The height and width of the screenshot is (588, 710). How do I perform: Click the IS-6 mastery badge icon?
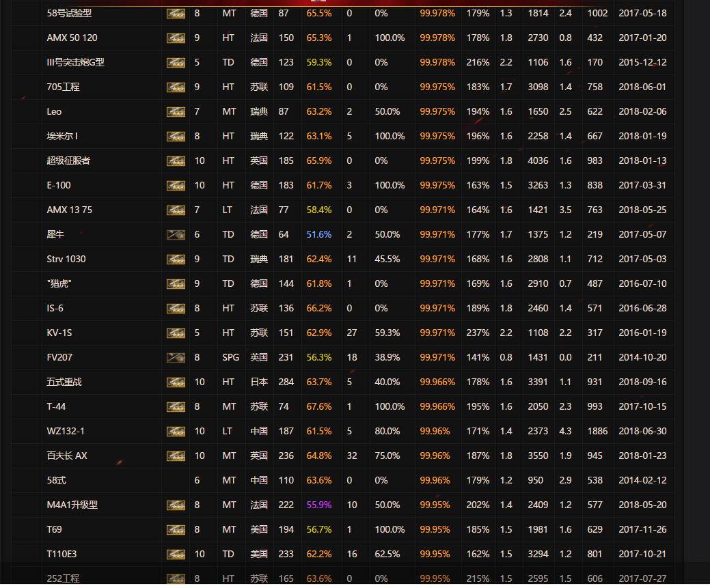pos(176,308)
